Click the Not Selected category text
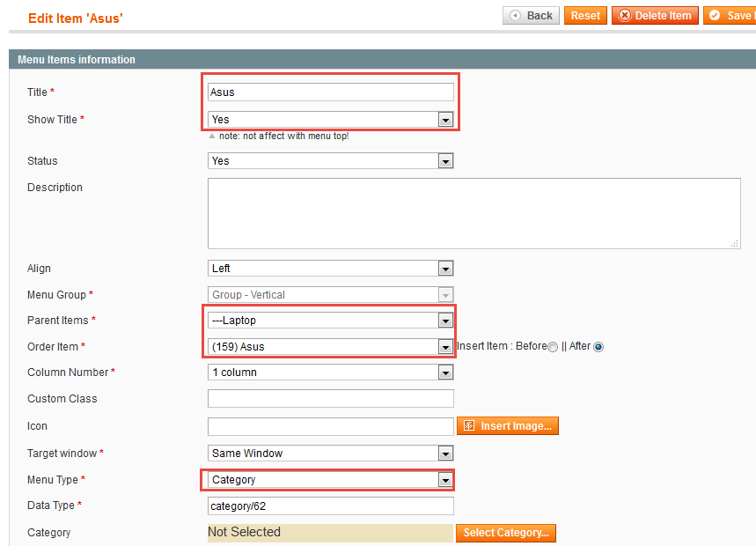The height and width of the screenshot is (546, 756). [244, 532]
